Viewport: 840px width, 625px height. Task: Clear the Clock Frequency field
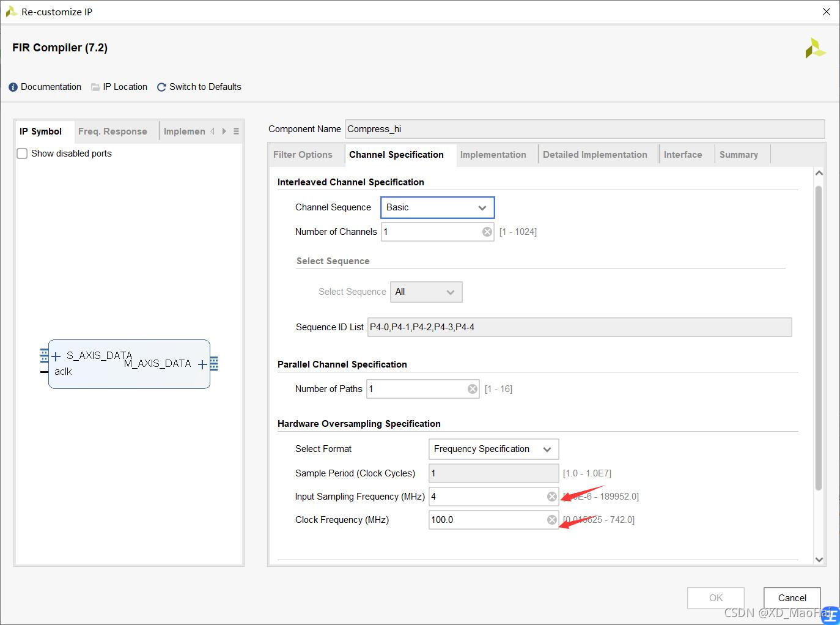[551, 520]
